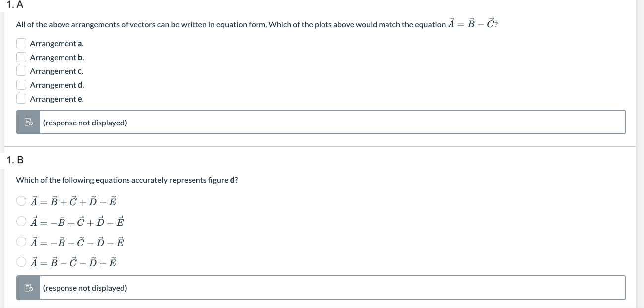
Task: Select the equation A = B + C + D + E
Action: click(x=21, y=201)
